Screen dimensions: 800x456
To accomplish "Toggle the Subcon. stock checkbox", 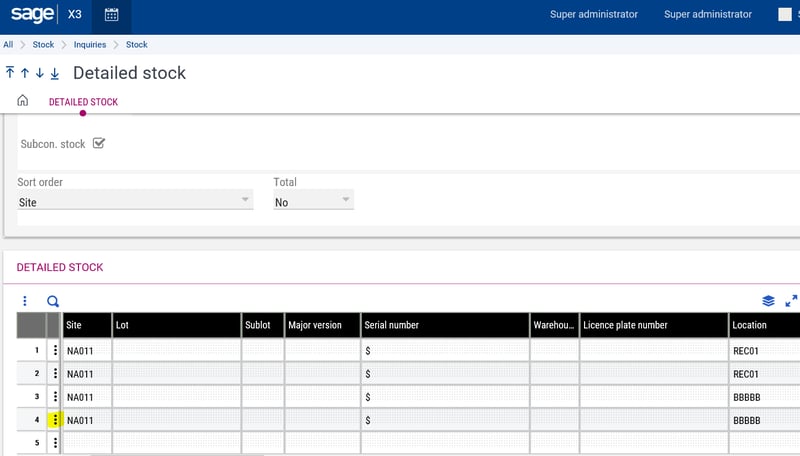I will (99, 143).
